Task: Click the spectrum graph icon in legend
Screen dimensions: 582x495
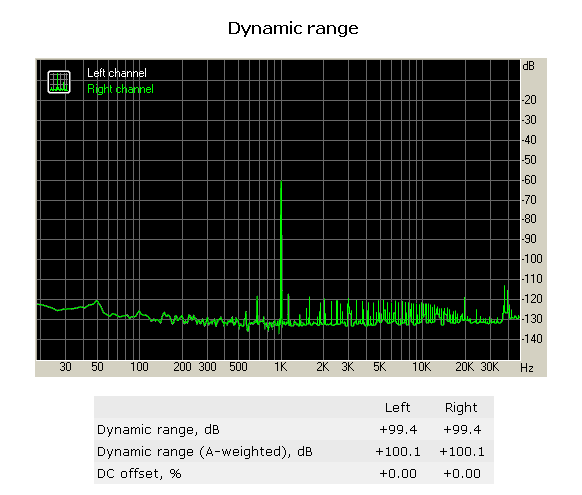Action: click(x=59, y=82)
